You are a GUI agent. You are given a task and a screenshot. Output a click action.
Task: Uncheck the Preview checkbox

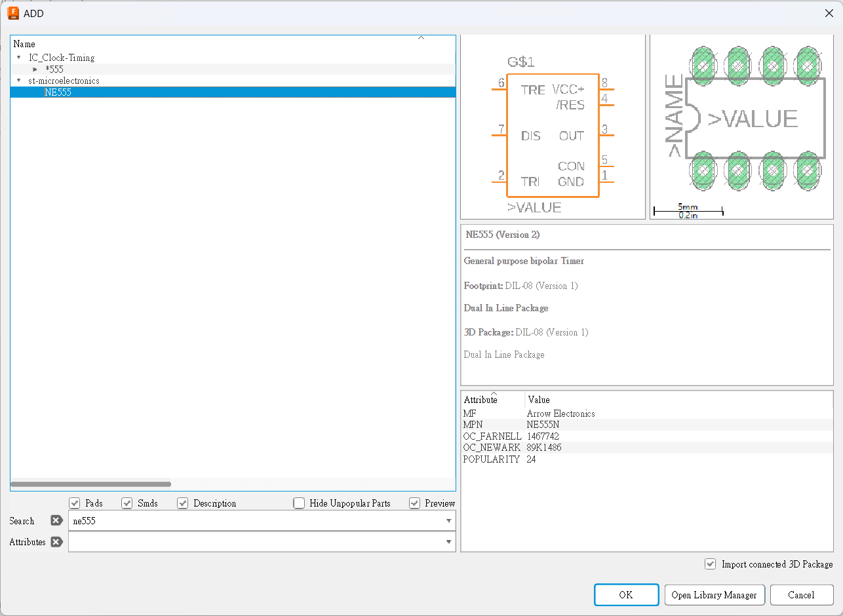414,503
